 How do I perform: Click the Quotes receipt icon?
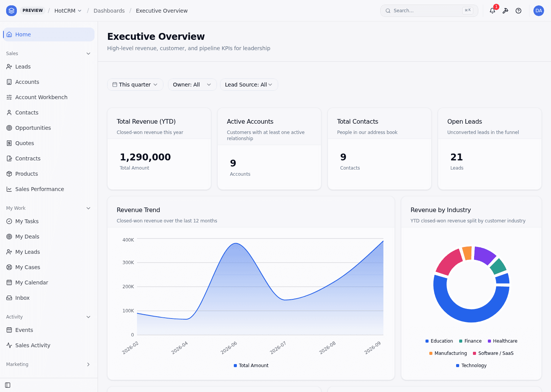(x=9, y=143)
